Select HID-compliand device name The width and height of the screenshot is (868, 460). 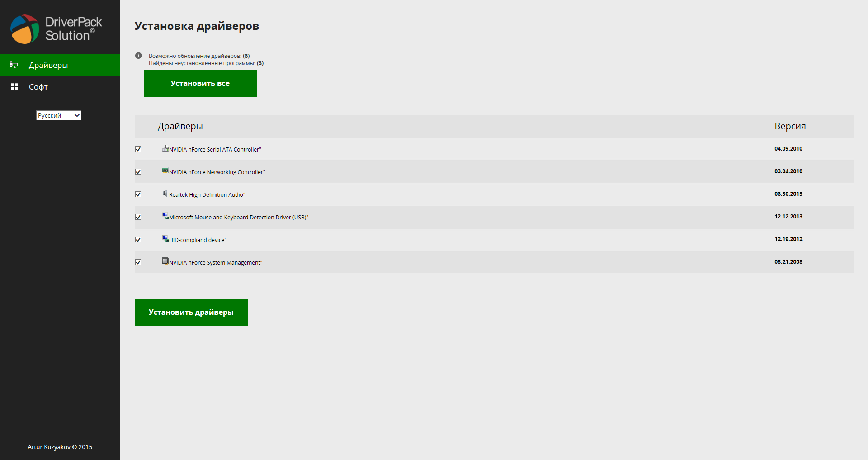click(198, 240)
